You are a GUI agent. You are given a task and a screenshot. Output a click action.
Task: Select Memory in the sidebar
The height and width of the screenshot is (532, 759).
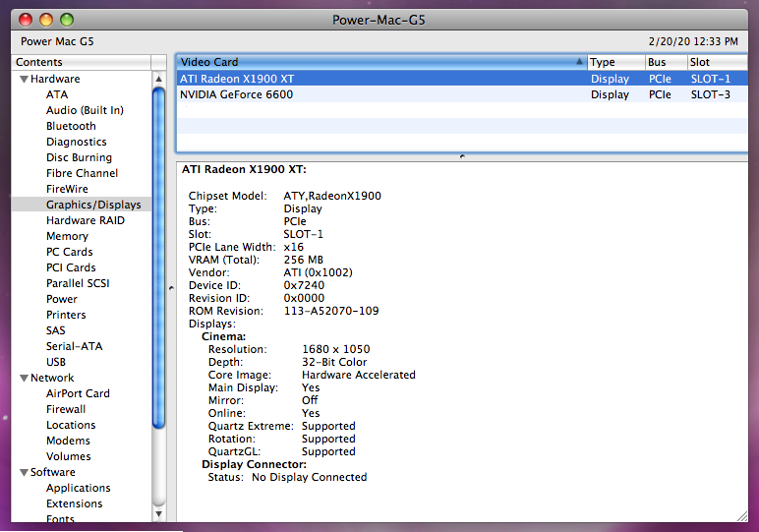coord(67,236)
